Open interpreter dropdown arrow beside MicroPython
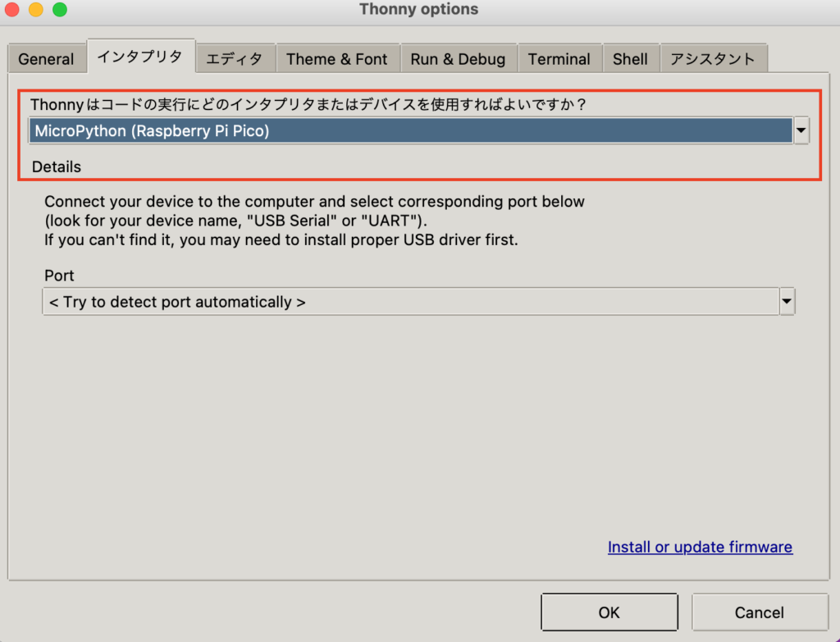Viewport: 840px width, 642px height. coord(801,130)
